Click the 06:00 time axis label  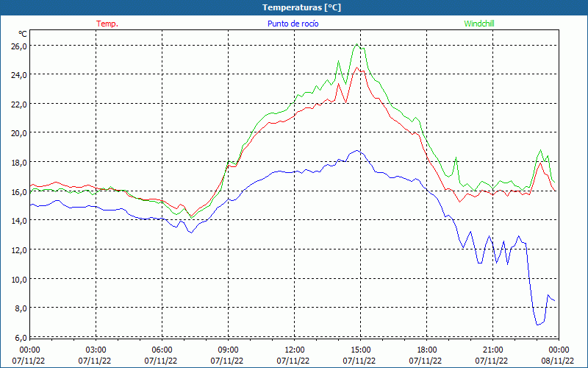coord(162,350)
